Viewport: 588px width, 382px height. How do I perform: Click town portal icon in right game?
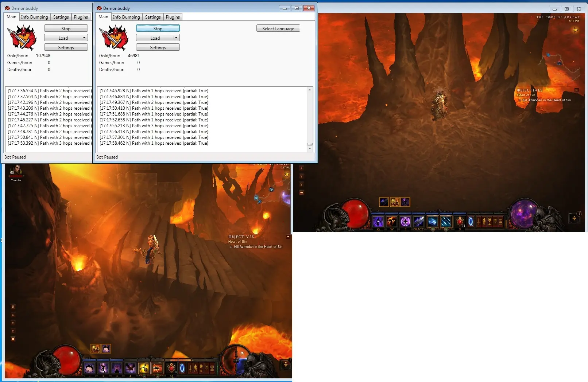click(471, 222)
